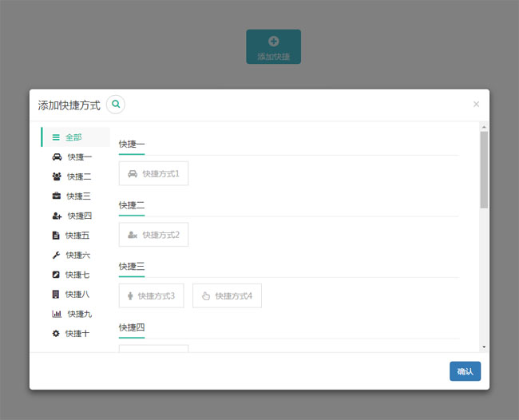
Task: Pick the 快捷方式2 shortcut tile
Action: coord(153,235)
